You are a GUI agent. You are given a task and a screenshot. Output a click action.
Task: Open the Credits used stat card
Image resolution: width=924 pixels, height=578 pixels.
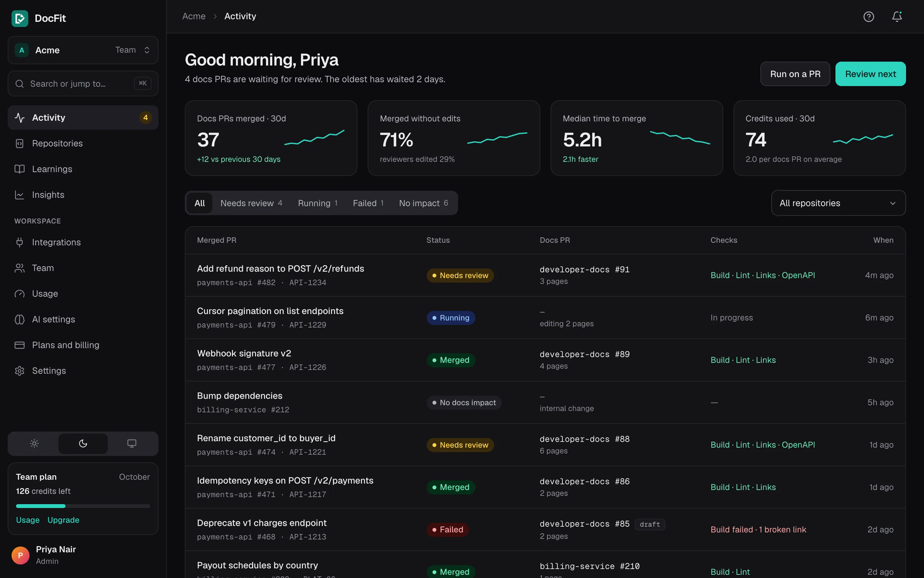tap(819, 138)
